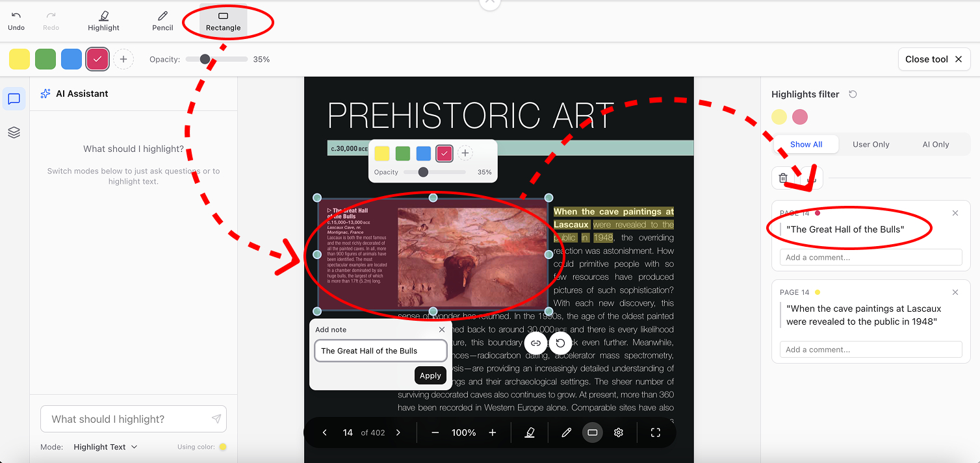This screenshot has height=463, width=980.
Task: Click the Using color yellow dot indicator
Action: tap(223, 447)
